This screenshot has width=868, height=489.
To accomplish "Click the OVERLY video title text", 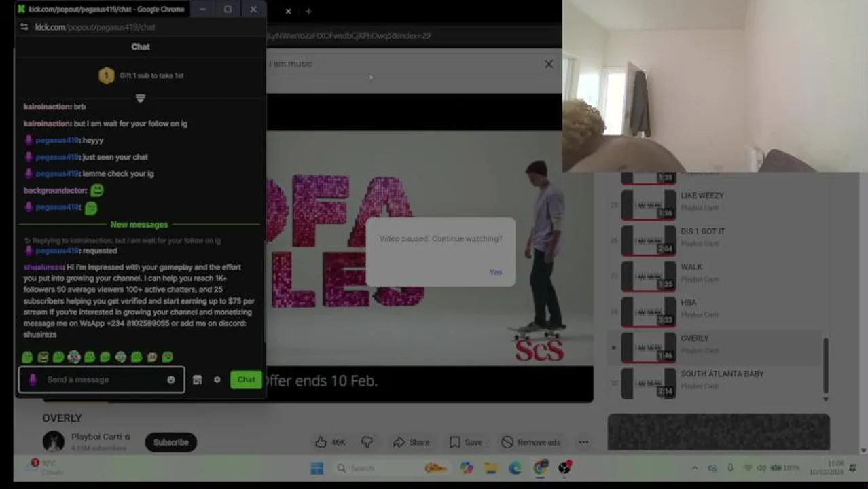I will click(62, 418).
